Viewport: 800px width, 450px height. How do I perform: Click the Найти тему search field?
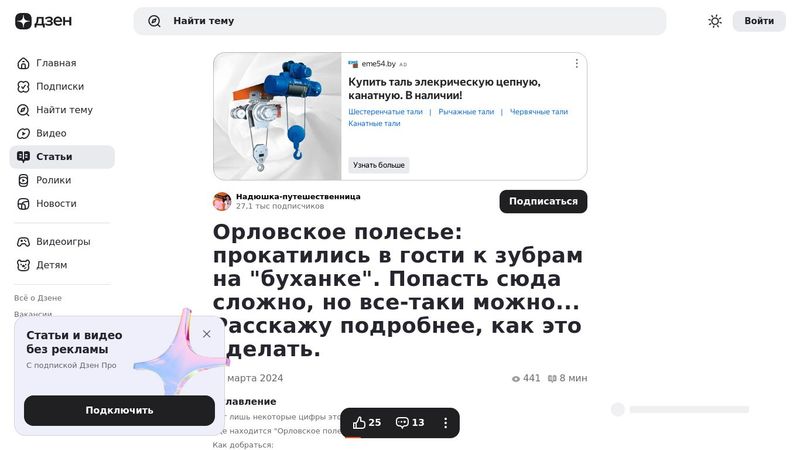click(399, 21)
